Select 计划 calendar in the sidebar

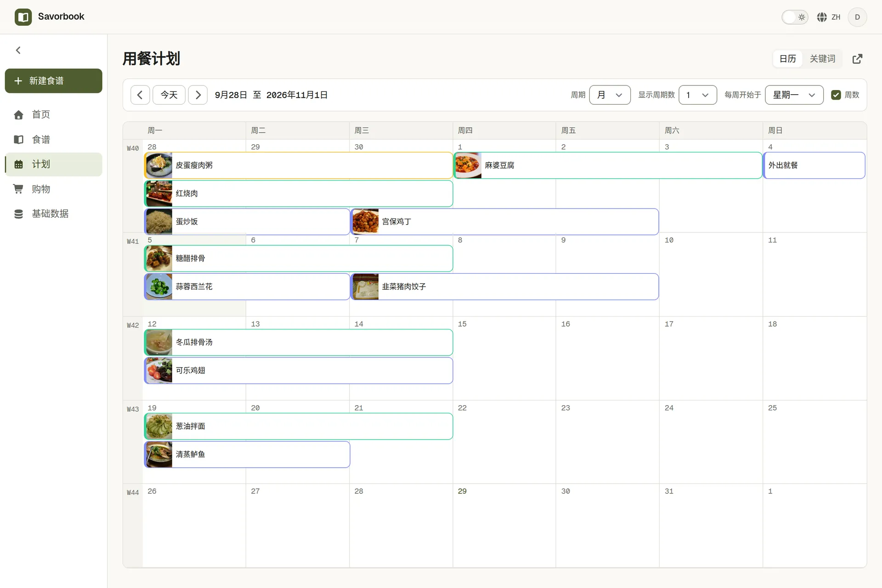coord(53,164)
